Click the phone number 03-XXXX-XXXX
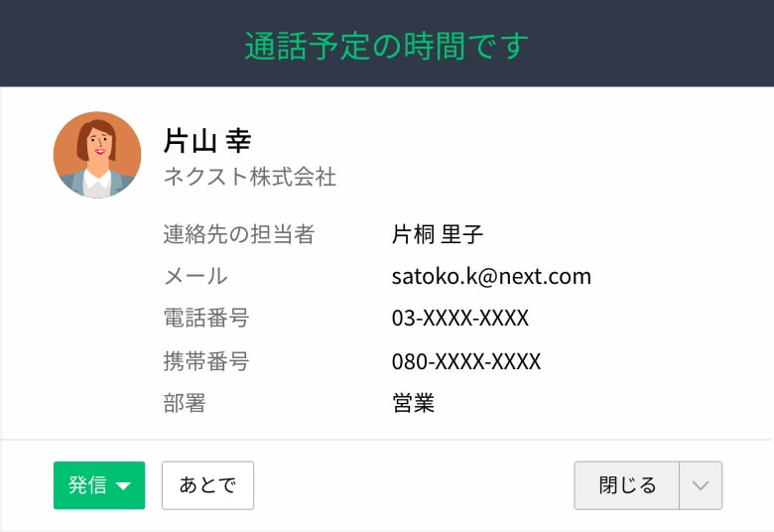Screen dimensions: 774x532 460,318
